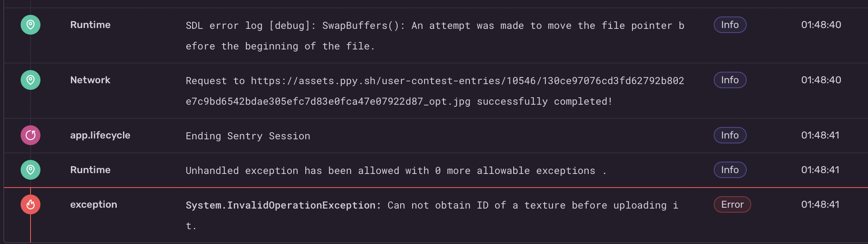Select the app.lifecycle category label
868x244 pixels.
(100, 135)
